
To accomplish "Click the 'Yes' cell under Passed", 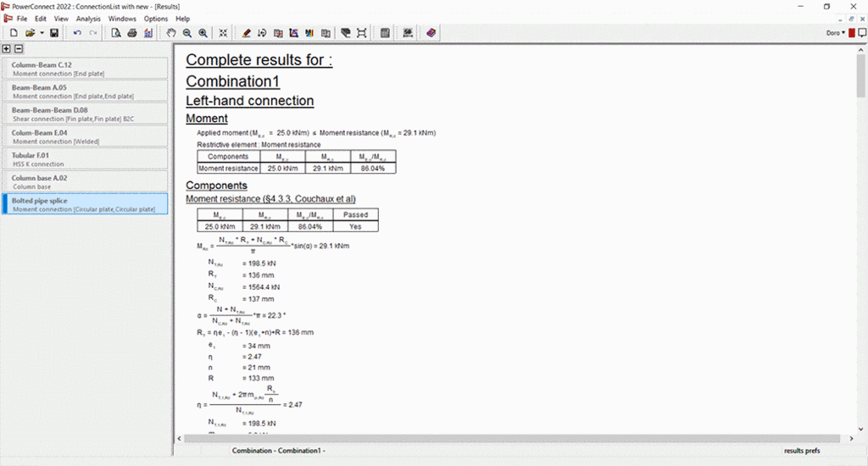I will click(x=355, y=226).
